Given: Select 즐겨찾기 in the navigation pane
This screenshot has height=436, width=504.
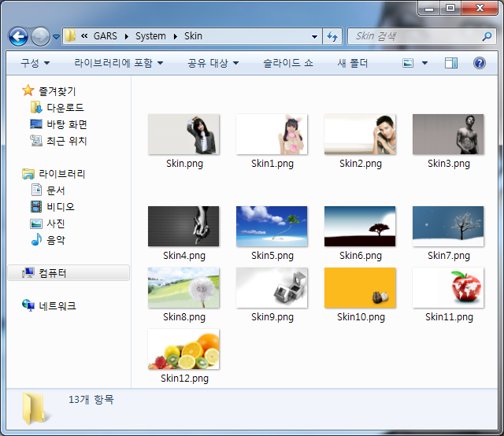Looking at the screenshot, I should (57, 91).
